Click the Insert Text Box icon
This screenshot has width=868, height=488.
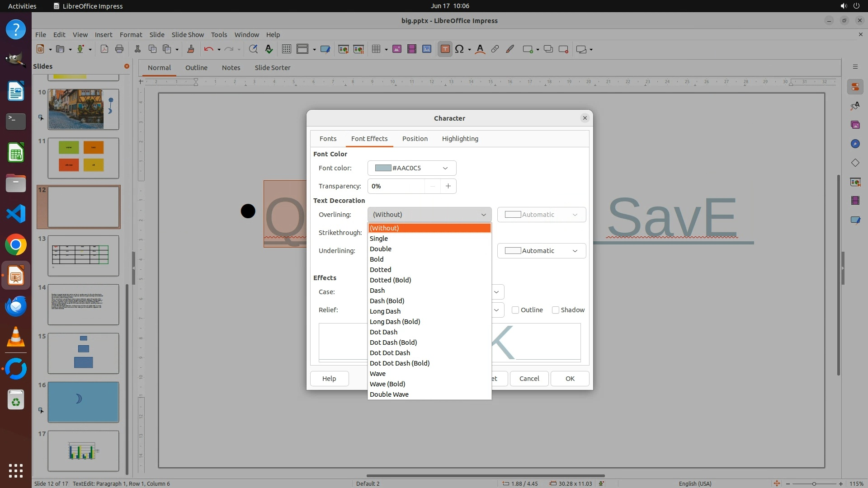[x=445, y=49]
